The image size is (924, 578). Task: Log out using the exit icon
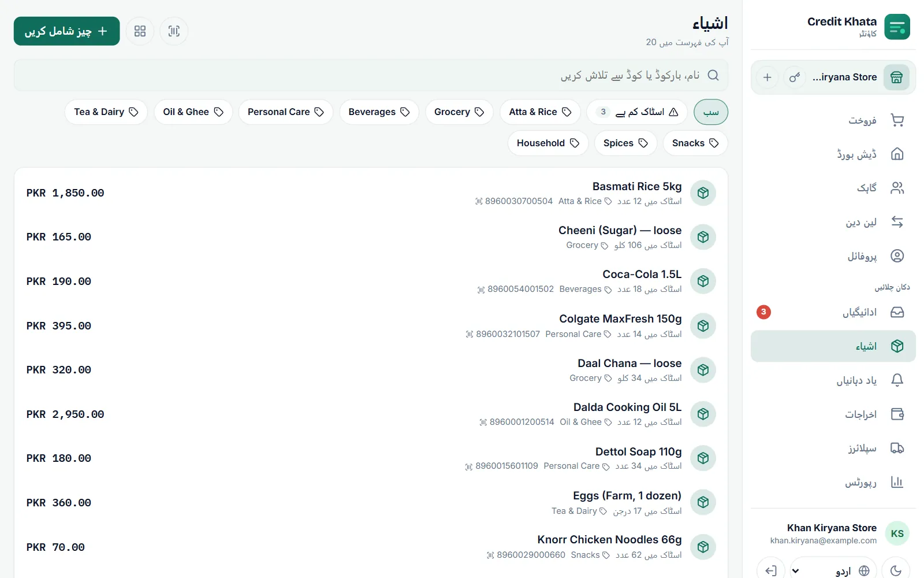(771, 570)
